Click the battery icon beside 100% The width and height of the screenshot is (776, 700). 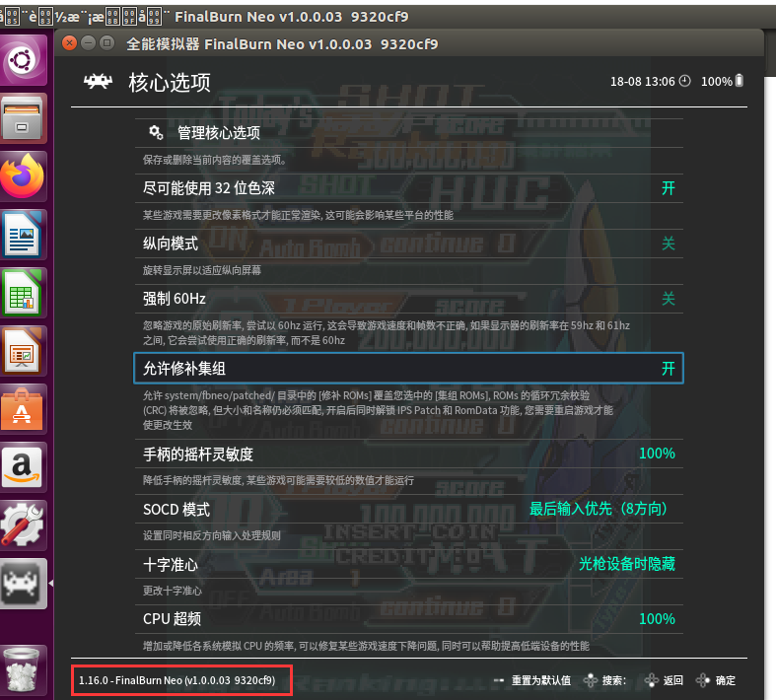coord(740,81)
